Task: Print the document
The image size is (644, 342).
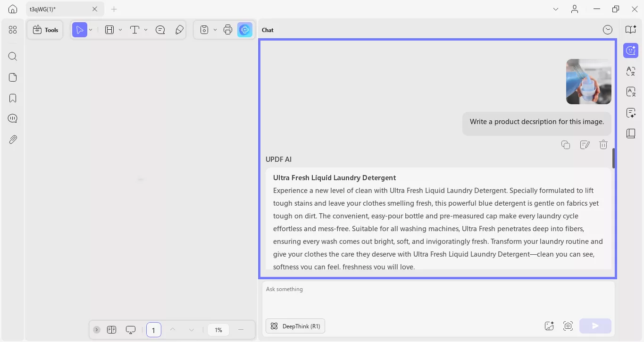Action: click(228, 29)
